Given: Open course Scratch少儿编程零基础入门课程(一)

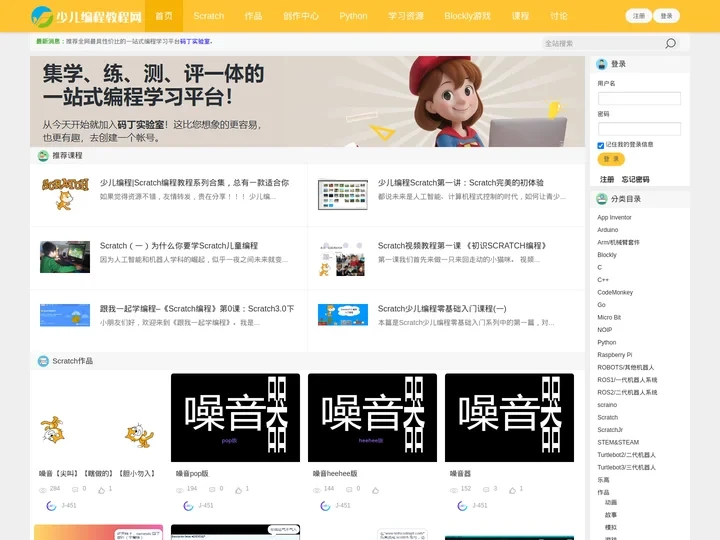Looking at the screenshot, I should tap(442, 309).
